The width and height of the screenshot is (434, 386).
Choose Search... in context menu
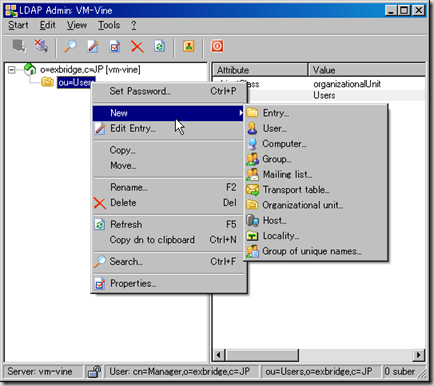point(169,262)
